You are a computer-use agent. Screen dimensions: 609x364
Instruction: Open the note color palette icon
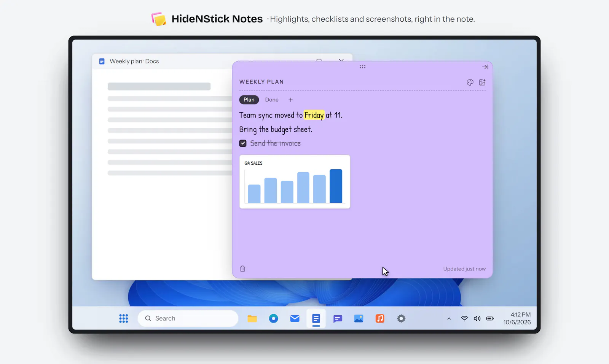[470, 82]
